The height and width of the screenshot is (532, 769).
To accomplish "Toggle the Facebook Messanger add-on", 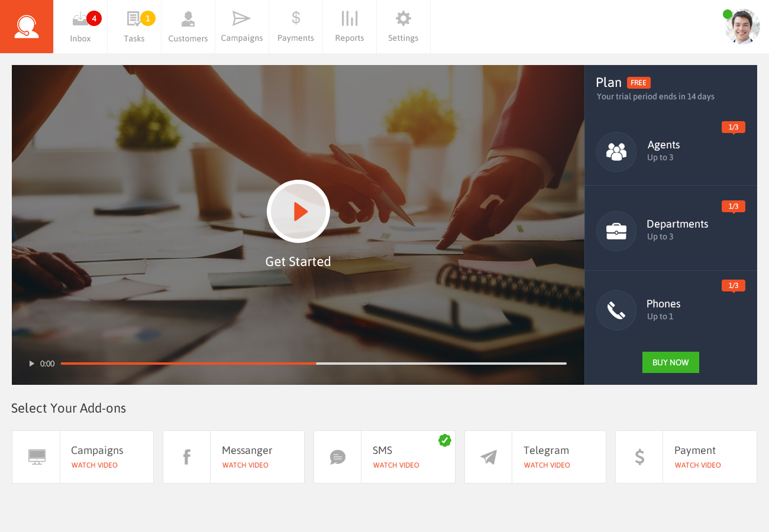I will (233, 456).
